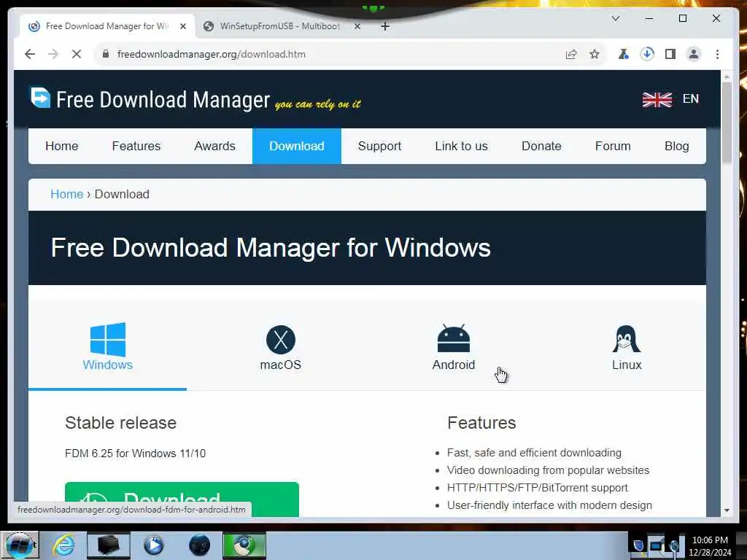Viewport: 747px width, 560px height.
Task: Open the black box app on taskbar
Action: [x=109, y=545]
